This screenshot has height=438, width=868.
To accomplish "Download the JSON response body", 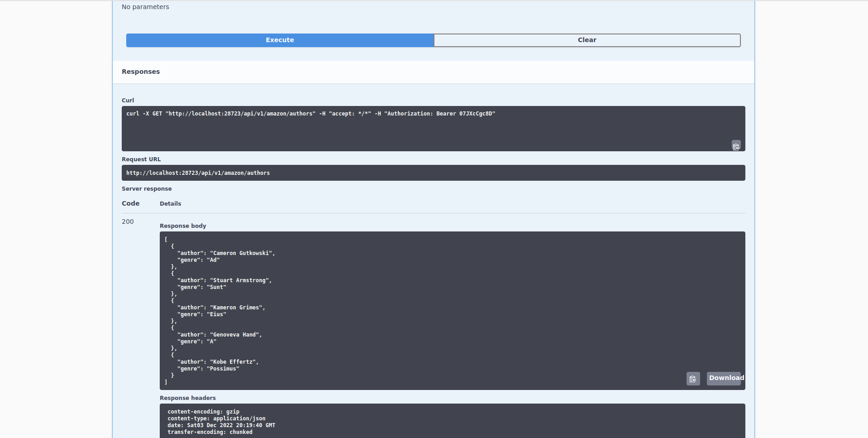I will [x=725, y=378].
